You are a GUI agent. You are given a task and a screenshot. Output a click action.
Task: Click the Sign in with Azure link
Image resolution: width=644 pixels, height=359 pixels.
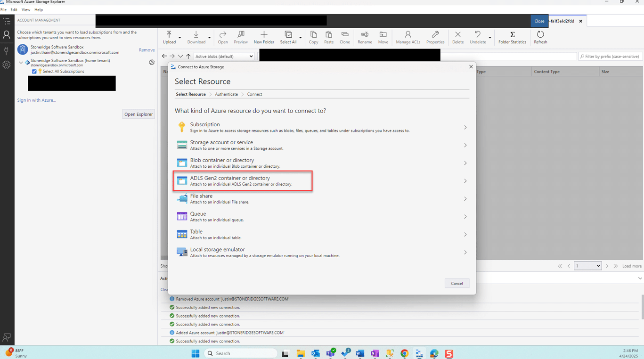pos(36,100)
